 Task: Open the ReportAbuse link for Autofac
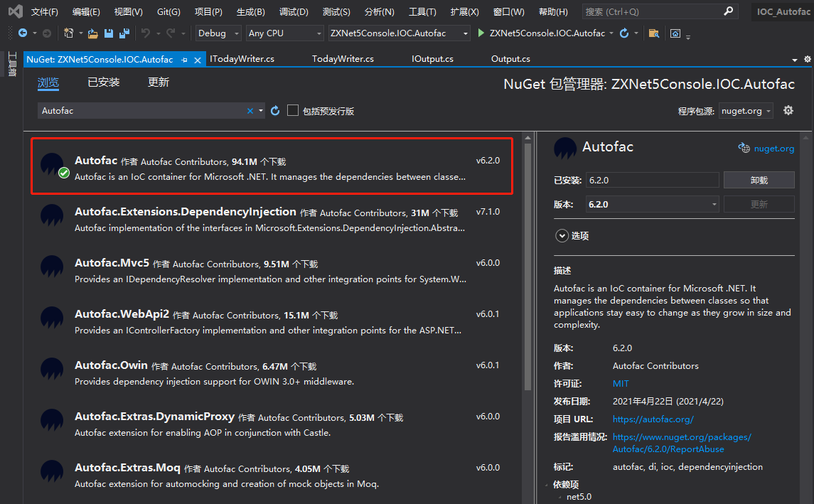682,443
